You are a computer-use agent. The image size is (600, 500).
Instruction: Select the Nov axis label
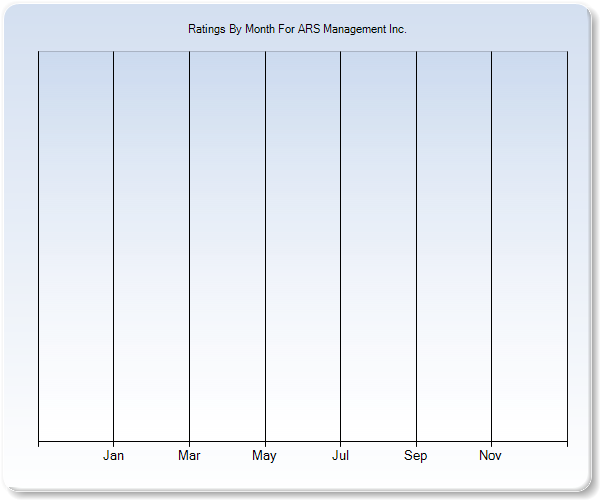click(490, 455)
